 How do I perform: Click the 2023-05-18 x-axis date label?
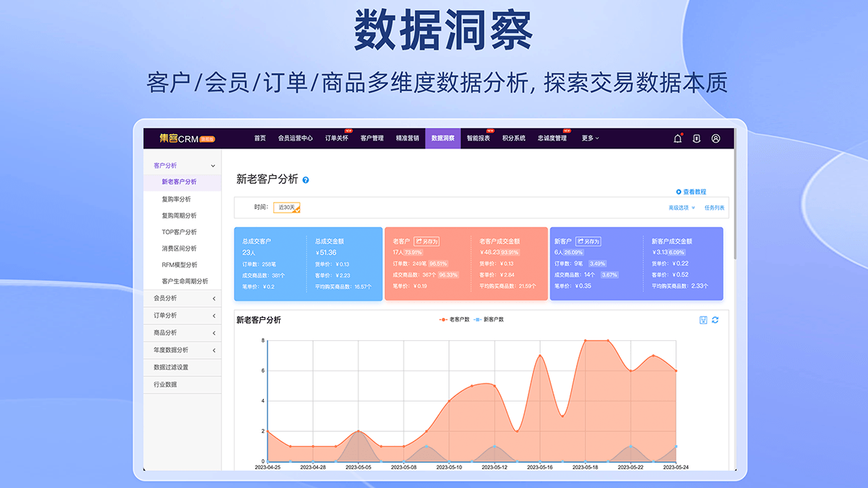(585, 467)
